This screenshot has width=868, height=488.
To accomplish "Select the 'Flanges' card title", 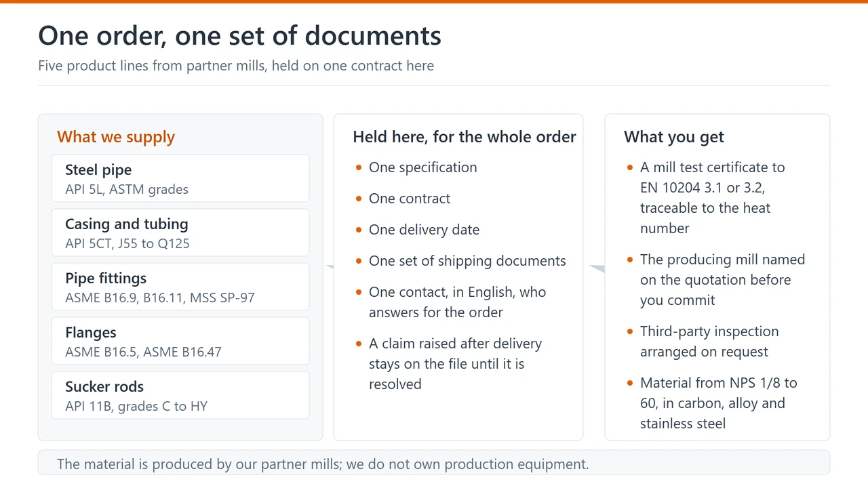I will tap(91, 333).
